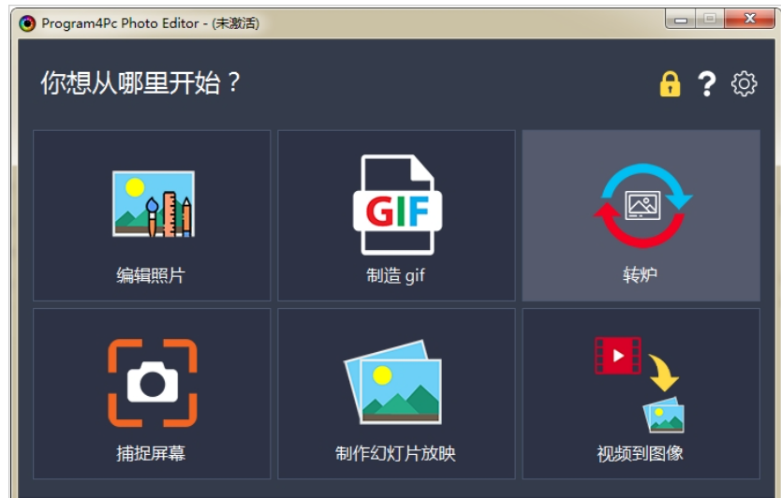Click the disabled maximize window button
The height and width of the screenshot is (498, 781).
tap(710, 19)
